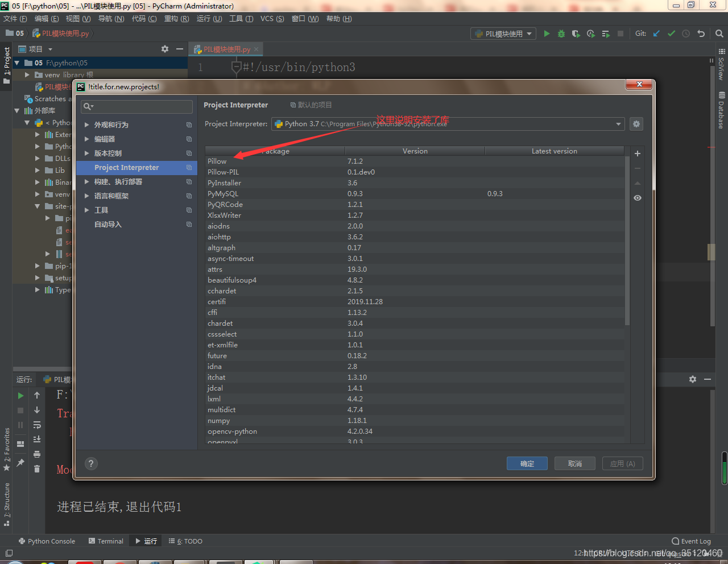Rerun program in Run panel
The height and width of the screenshot is (564, 728).
[x=20, y=395]
